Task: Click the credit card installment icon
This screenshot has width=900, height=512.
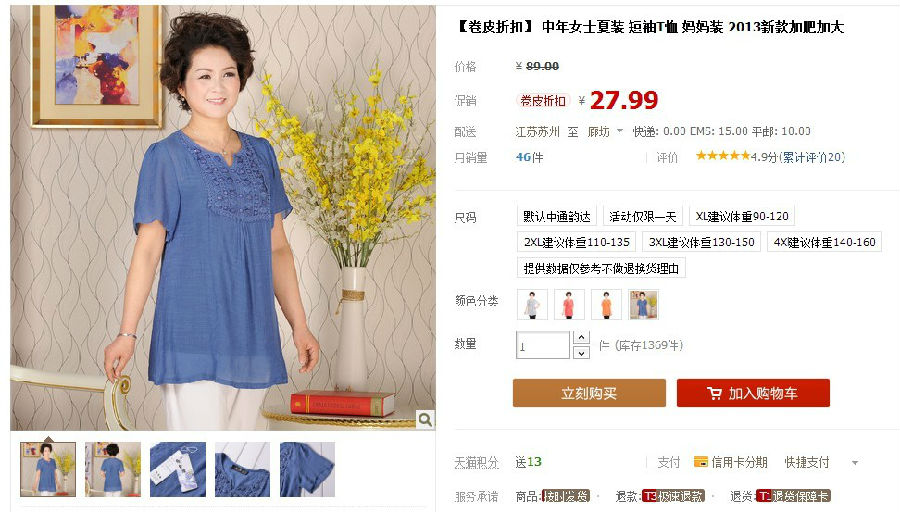Action: click(x=700, y=462)
